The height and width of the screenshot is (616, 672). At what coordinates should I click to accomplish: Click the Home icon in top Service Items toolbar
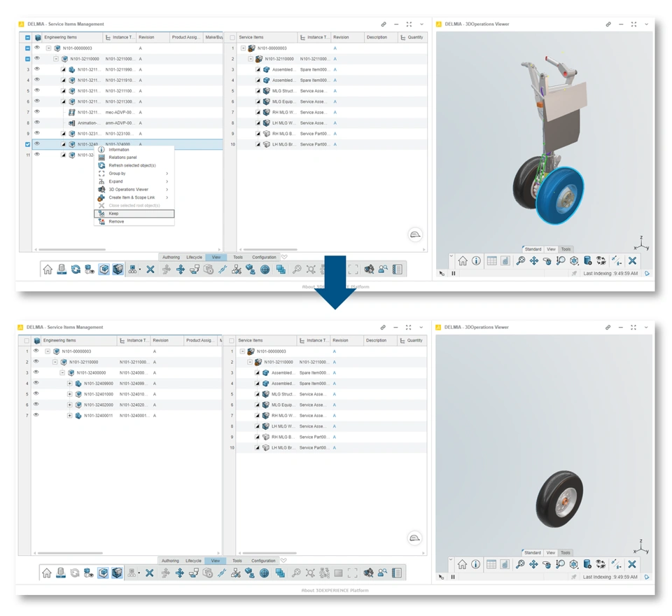[48, 269]
